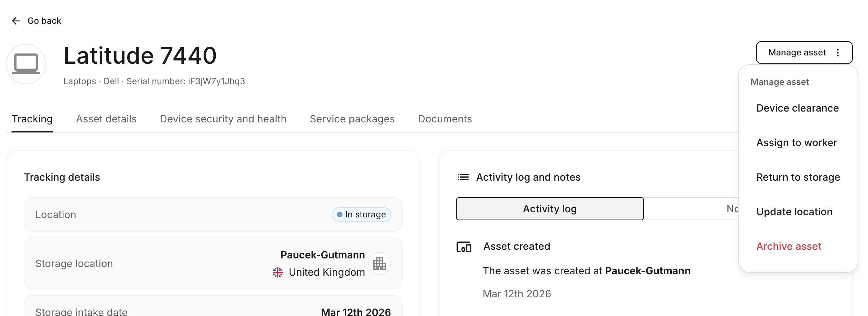Screen dimensions: 868x316
Task: Click the devices icon next to Asset created
Action: click(464, 247)
